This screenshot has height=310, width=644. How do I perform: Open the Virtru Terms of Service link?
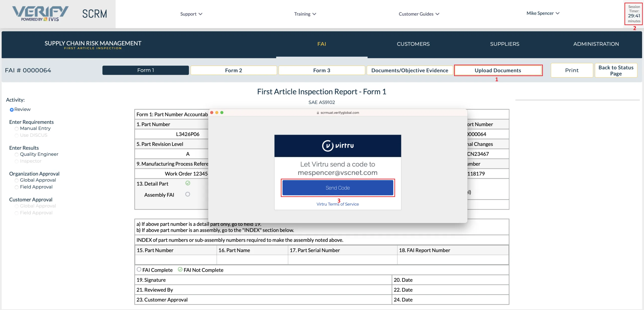pos(338,204)
